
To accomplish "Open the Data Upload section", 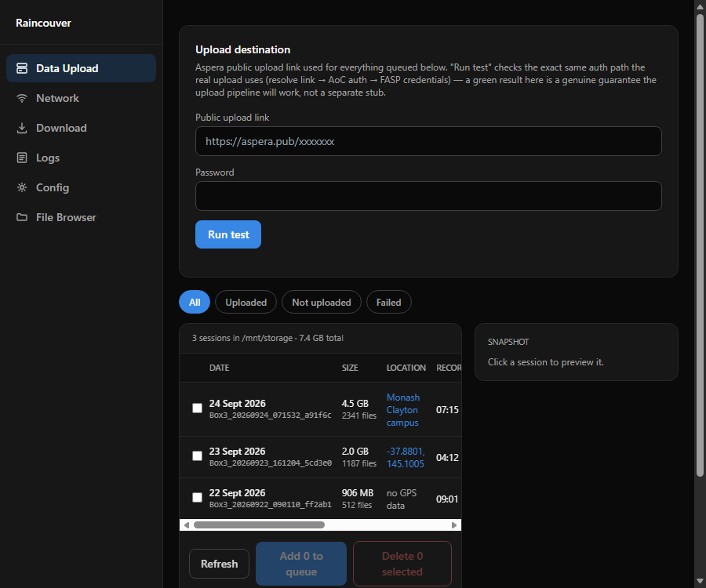I will tap(81, 68).
